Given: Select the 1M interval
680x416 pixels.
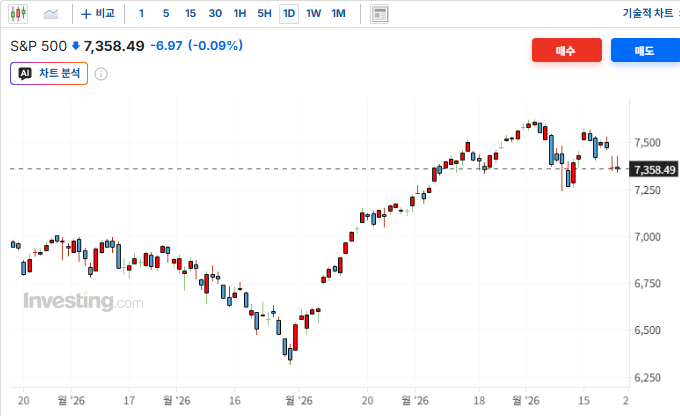Looking at the screenshot, I should tap(339, 14).
